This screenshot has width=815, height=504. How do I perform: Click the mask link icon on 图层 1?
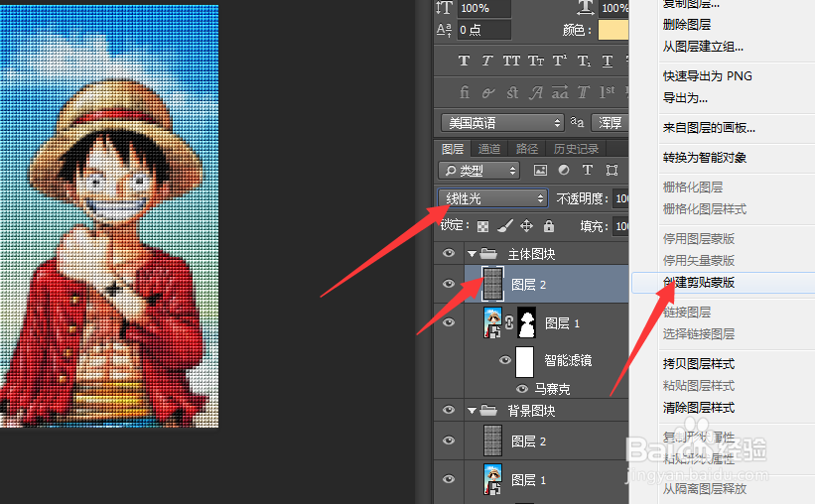(509, 322)
